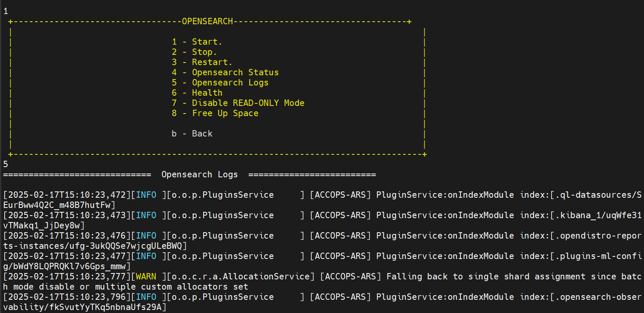Click the timestamp ending in 23,796

point(66,297)
